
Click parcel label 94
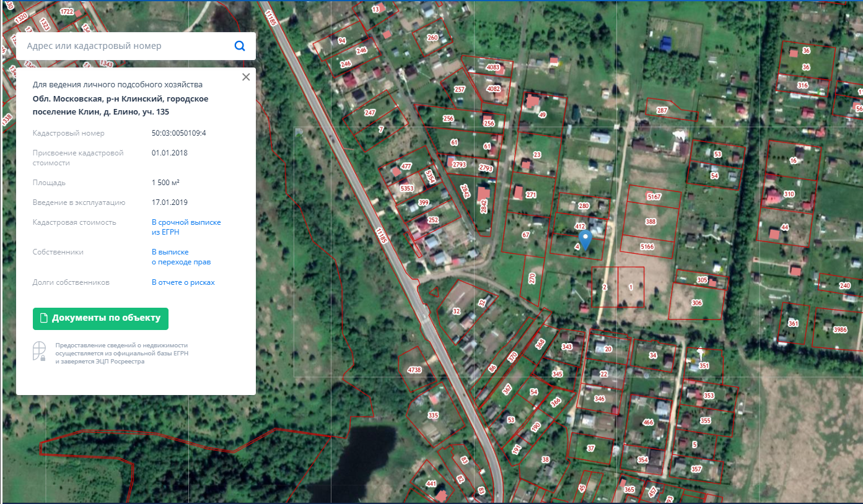pyautogui.click(x=341, y=40)
